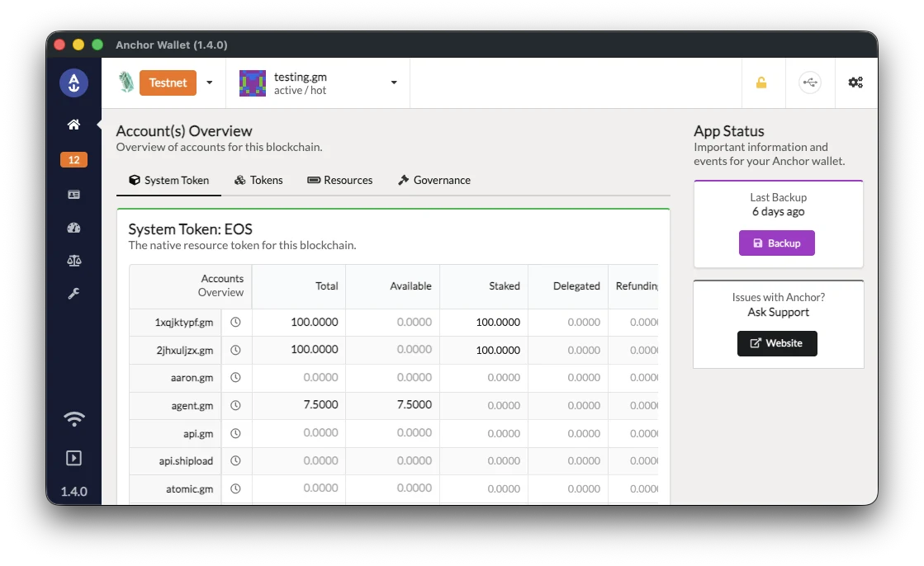
Task: Open the tools wrench icon in sidebar
Action: pyautogui.click(x=73, y=293)
